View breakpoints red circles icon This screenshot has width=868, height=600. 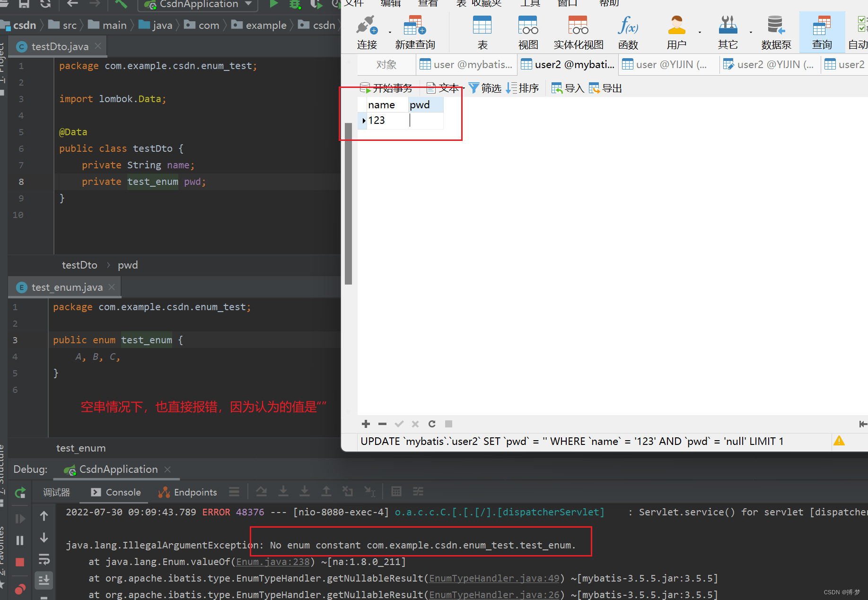point(20,589)
